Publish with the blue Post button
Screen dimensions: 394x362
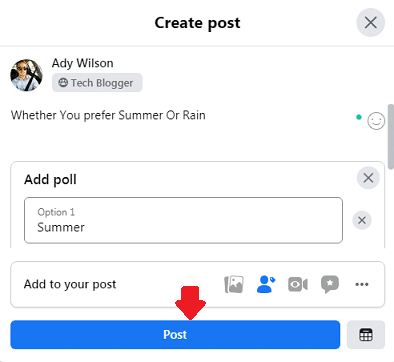click(x=175, y=335)
